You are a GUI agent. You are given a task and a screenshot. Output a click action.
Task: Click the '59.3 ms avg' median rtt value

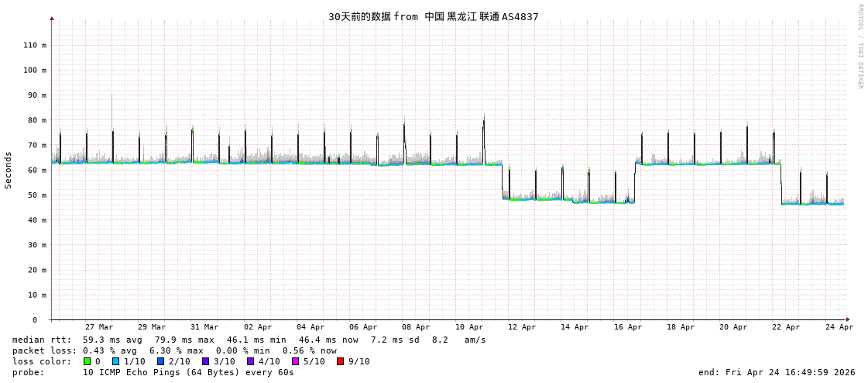pyautogui.click(x=112, y=340)
